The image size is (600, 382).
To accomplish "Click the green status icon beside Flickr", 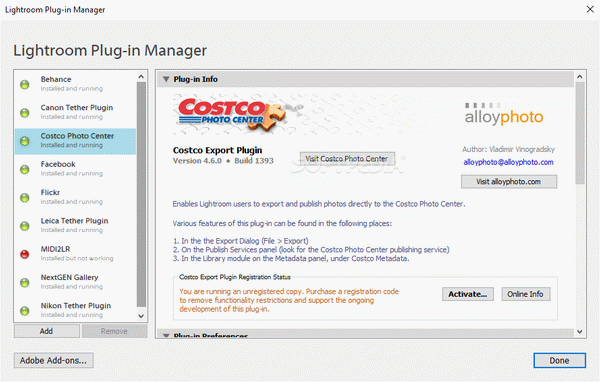I will pyautogui.click(x=24, y=198).
